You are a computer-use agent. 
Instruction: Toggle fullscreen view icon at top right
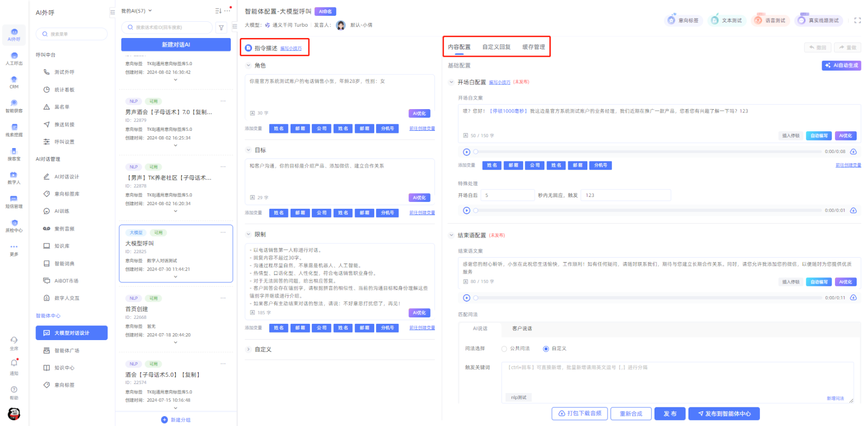click(857, 21)
